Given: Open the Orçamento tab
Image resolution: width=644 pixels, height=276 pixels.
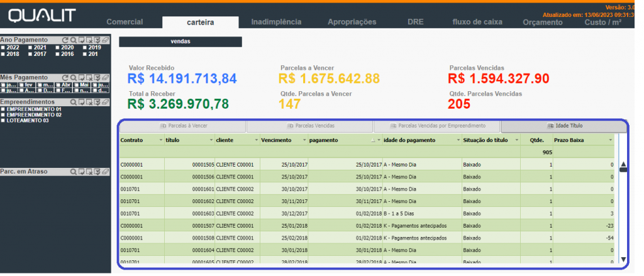Looking at the screenshot, I should [x=543, y=23].
